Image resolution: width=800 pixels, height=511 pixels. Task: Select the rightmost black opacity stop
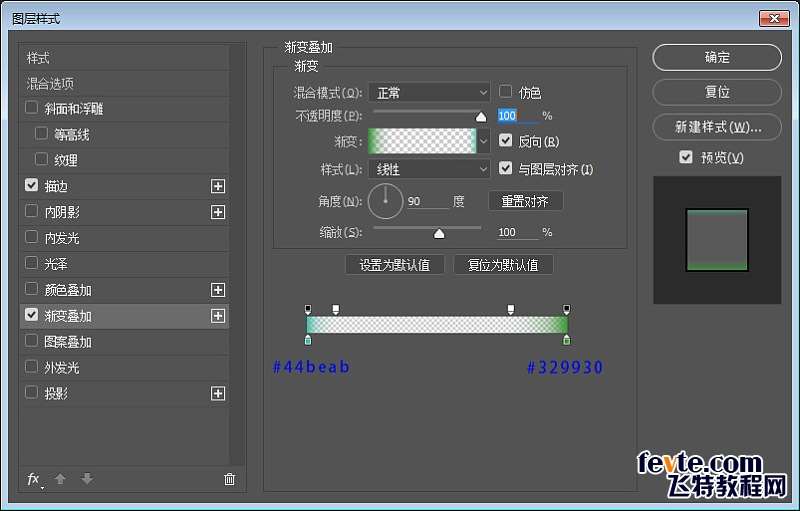coord(567,310)
